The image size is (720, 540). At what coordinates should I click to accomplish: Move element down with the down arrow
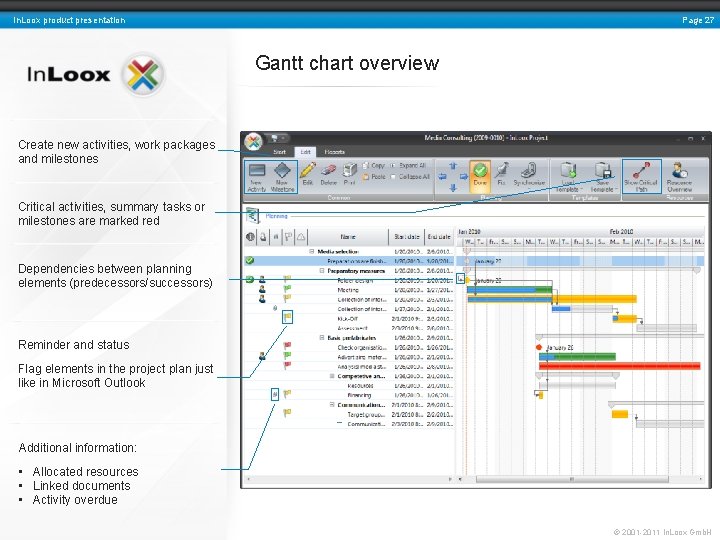click(453, 187)
